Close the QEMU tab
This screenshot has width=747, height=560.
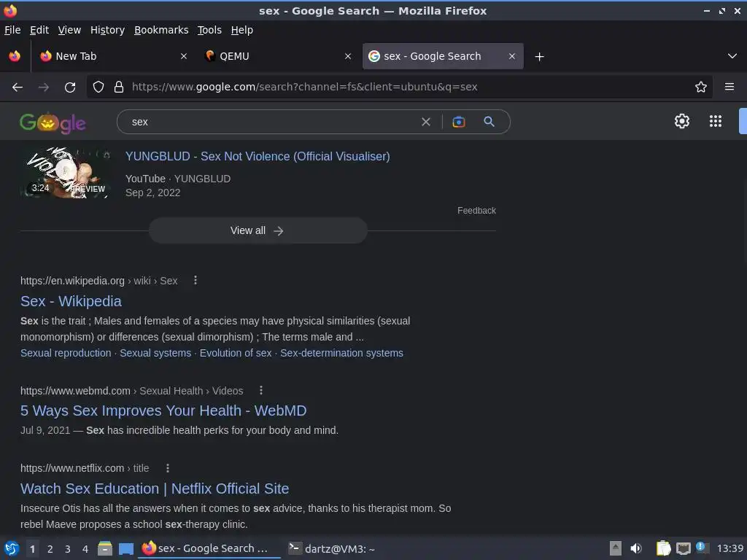[348, 56]
